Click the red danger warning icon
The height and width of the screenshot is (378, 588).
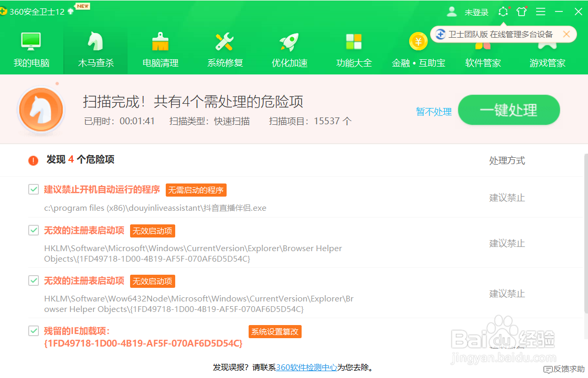pos(34,160)
